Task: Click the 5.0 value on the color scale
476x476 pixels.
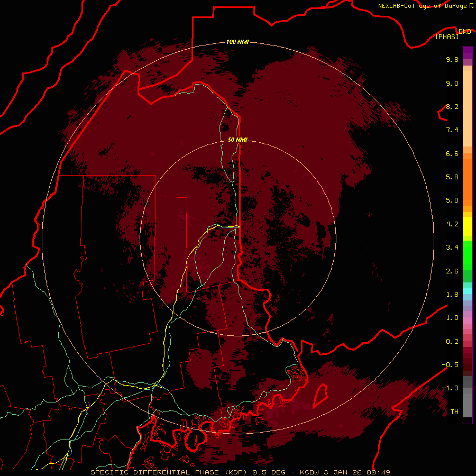Action: 452,200
